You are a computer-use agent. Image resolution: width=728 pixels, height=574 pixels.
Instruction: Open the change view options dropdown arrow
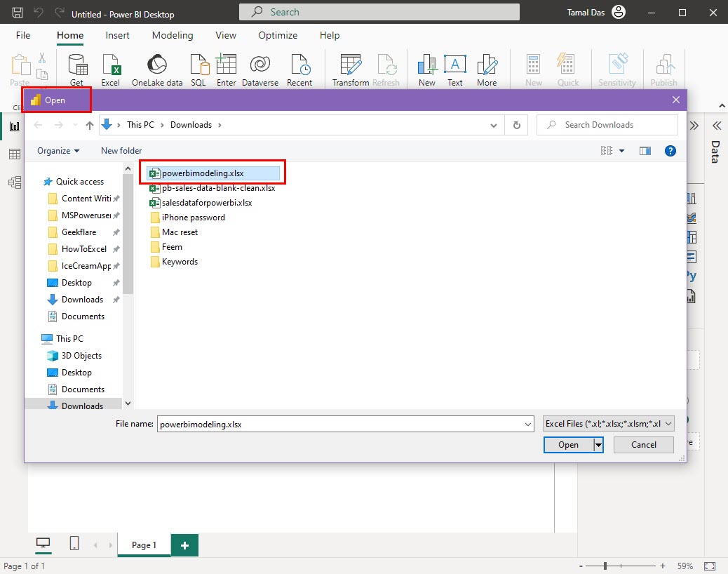coord(621,151)
